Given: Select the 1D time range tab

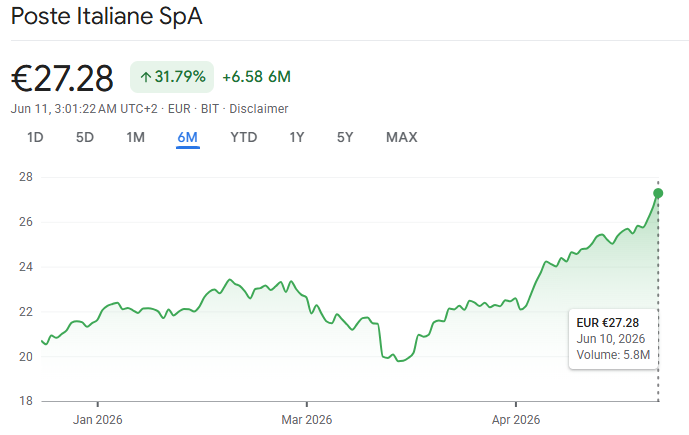Looking at the screenshot, I should pyautogui.click(x=35, y=138).
